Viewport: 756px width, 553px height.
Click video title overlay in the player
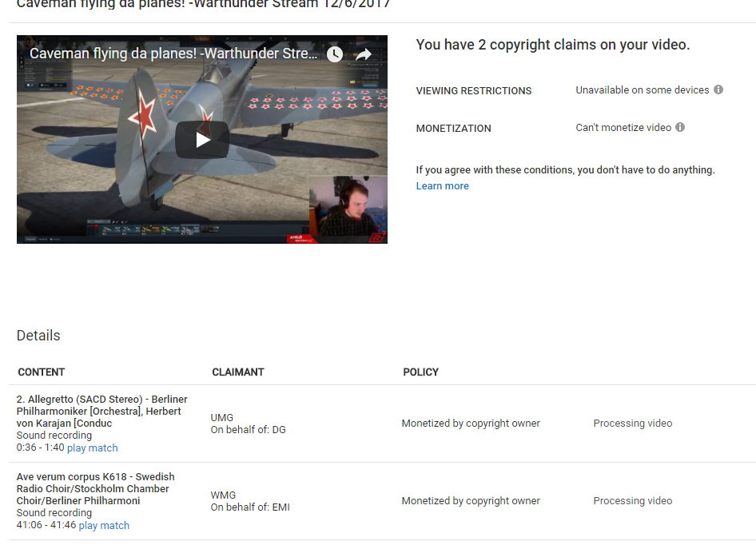[173, 54]
